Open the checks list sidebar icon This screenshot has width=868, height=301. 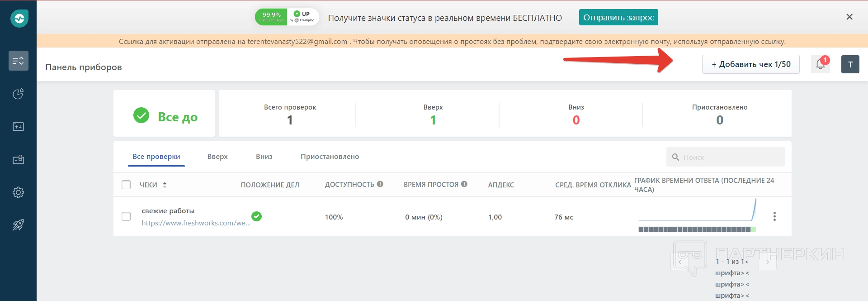point(19,61)
